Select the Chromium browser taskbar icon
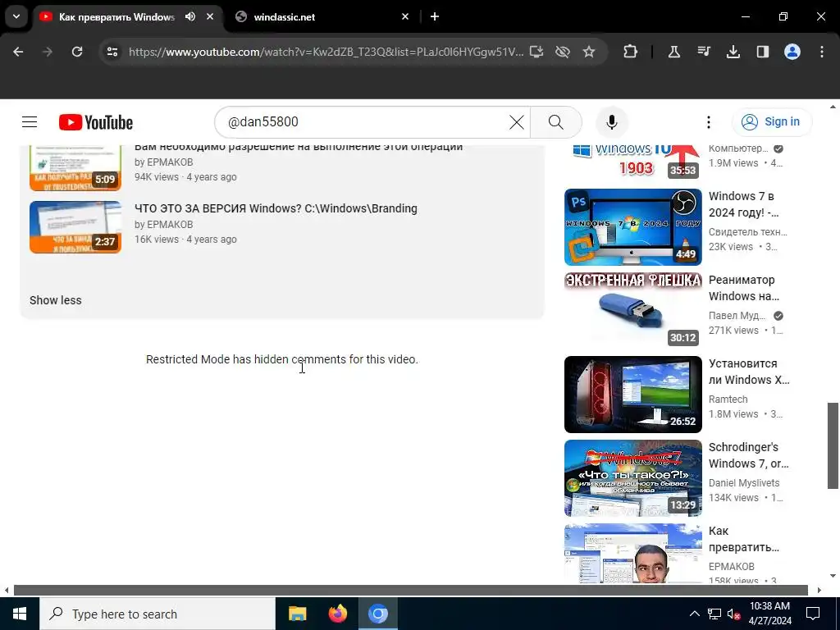Screen dimensions: 840x630 [377, 614]
